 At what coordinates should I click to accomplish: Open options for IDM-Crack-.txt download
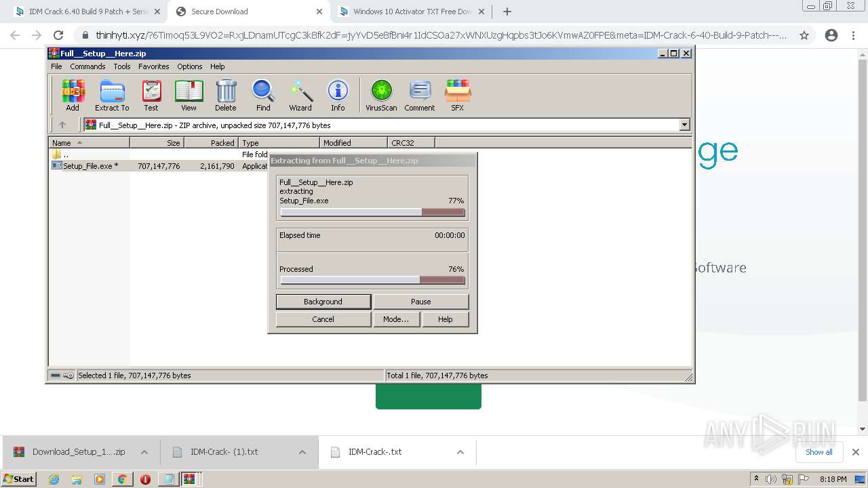tap(460, 452)
